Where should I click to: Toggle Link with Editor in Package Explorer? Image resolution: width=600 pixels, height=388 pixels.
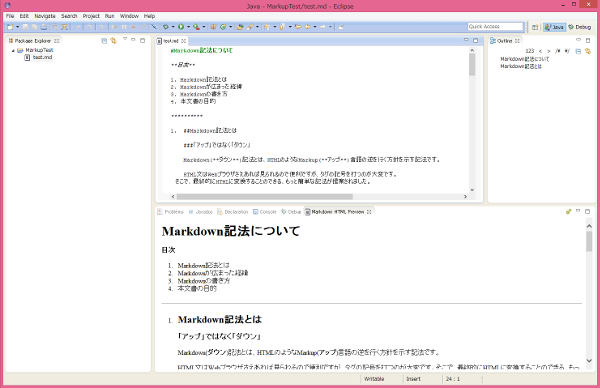pyautogui.click(x=113, y=41)
